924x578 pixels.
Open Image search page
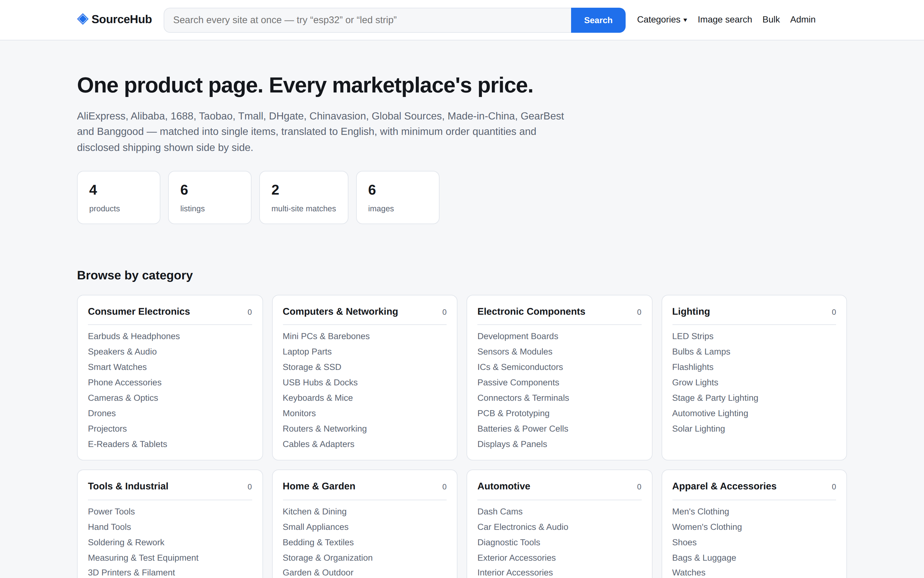point(725,20)
